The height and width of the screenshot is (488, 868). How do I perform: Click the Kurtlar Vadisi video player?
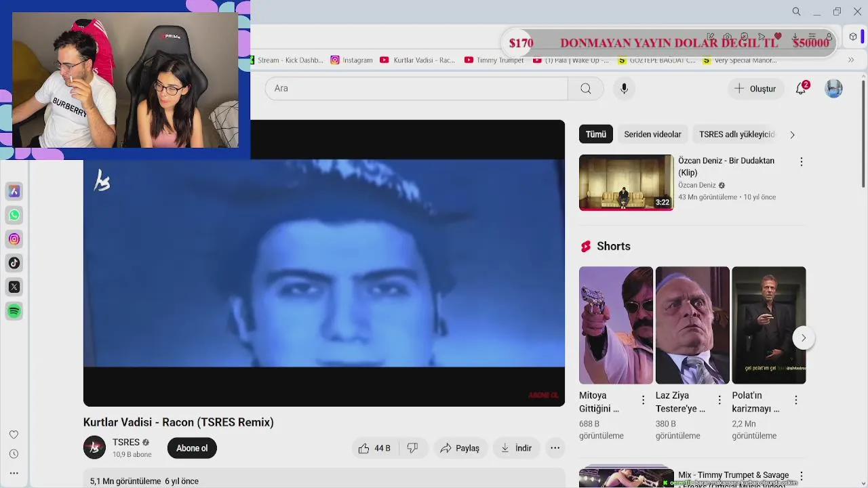coord(324,263)
